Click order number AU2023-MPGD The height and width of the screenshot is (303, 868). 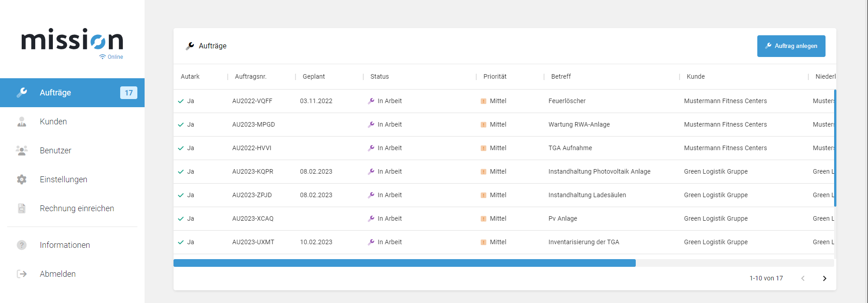pos(253,125)
